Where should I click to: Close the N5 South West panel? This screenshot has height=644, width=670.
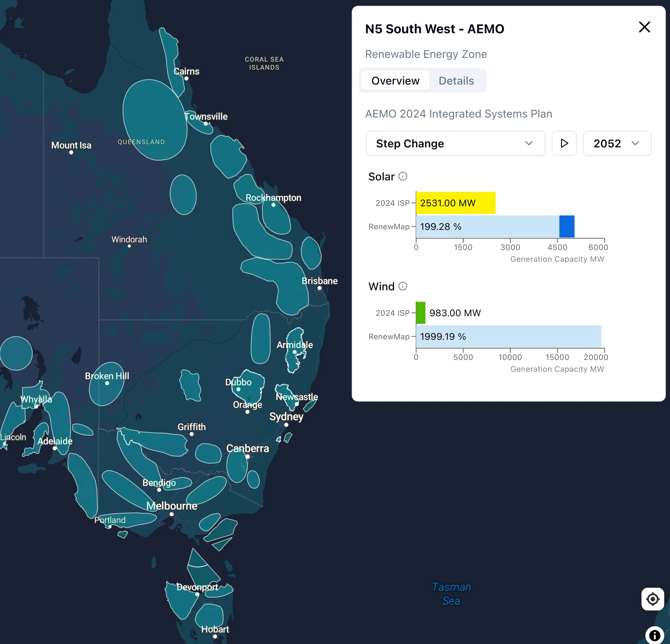644,27
